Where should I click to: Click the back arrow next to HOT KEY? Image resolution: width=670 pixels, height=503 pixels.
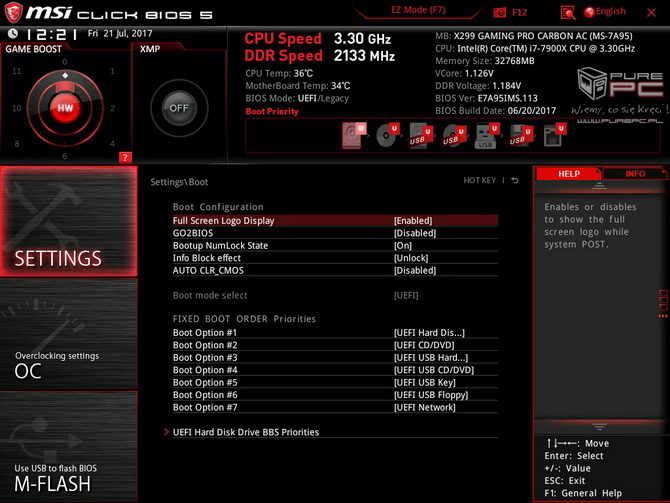click(x=515, y=180)
